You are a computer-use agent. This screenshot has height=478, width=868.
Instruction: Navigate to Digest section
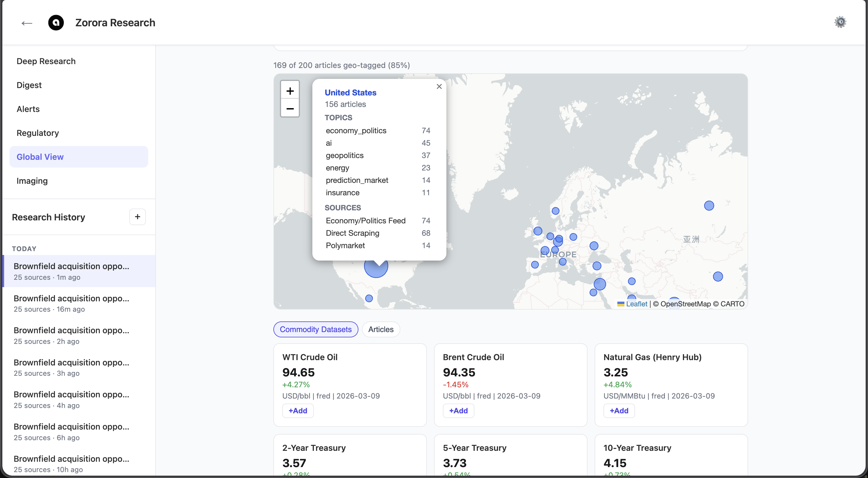[29, 85]
